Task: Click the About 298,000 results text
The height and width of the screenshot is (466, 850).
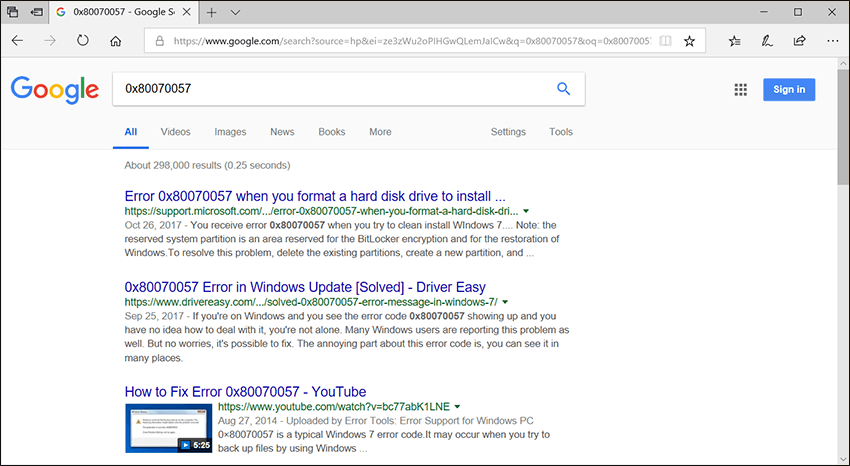Action: tap(207, 165)
